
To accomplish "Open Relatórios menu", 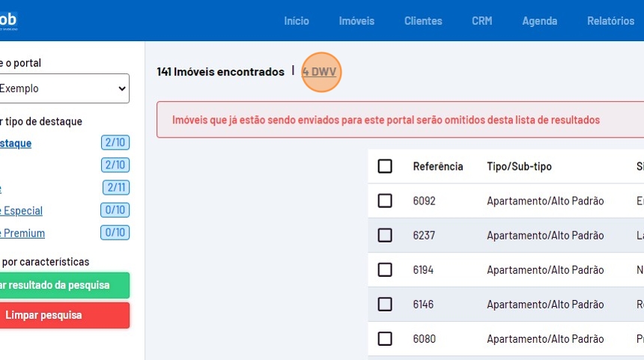I will (610, 21).
